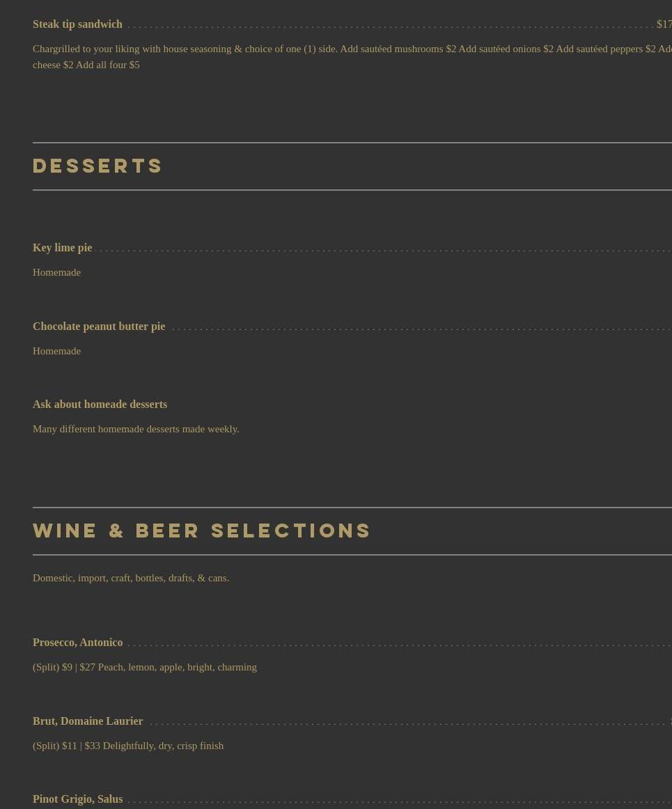The image size is (672, 809).
Task: Click the homemade desserts made weekly description
Action: point(136,429)
